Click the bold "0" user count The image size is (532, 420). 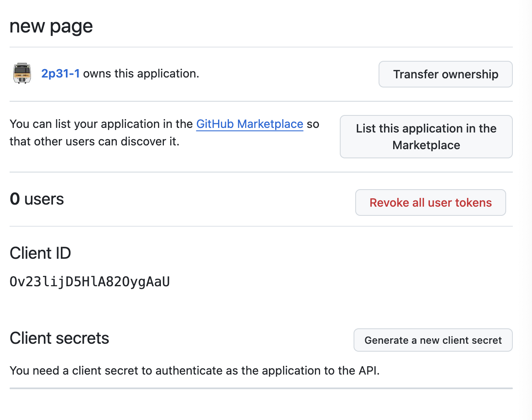point(15,199)
